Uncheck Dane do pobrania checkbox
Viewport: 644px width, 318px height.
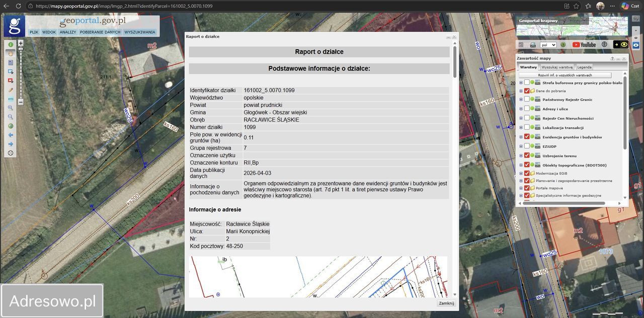tap(527, 91)
